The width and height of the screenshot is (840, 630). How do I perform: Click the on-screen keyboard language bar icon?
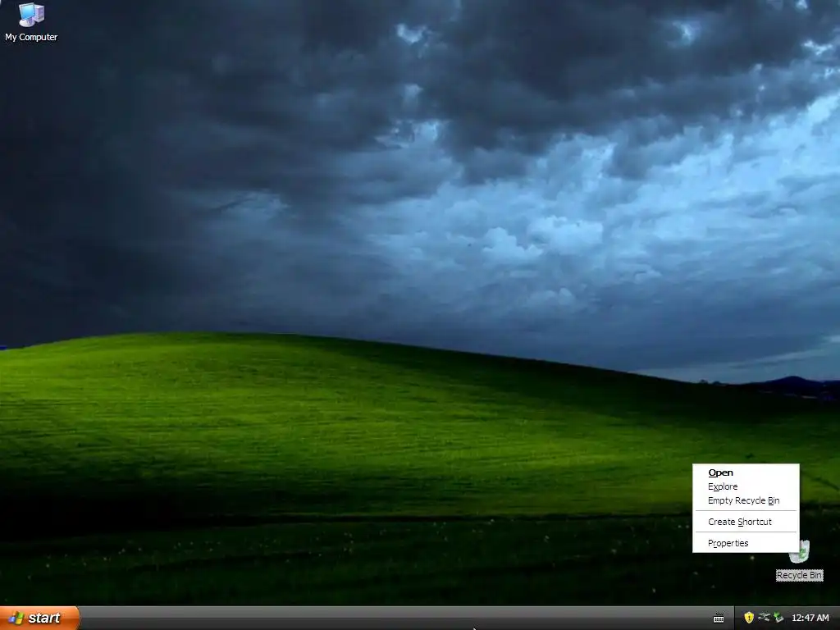click(x=719, y=619)
